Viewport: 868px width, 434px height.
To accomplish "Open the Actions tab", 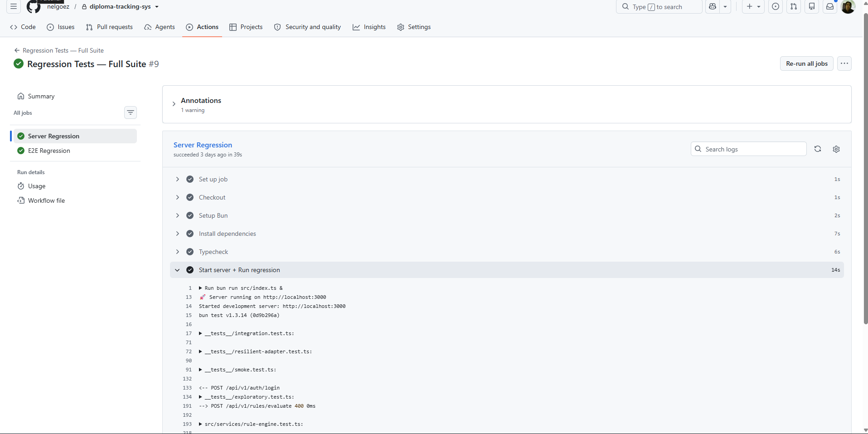I will click(202, 27).
